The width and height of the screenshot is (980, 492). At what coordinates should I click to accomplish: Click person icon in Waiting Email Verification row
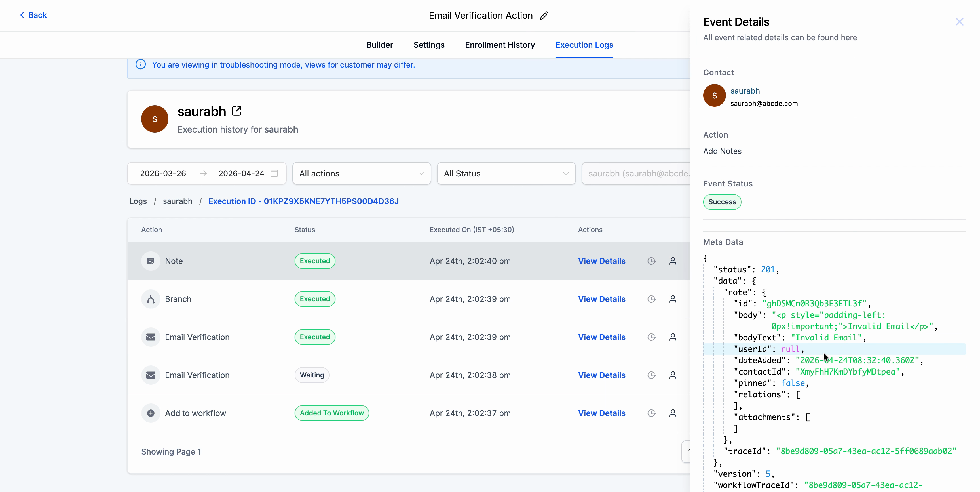coord(673,375)
